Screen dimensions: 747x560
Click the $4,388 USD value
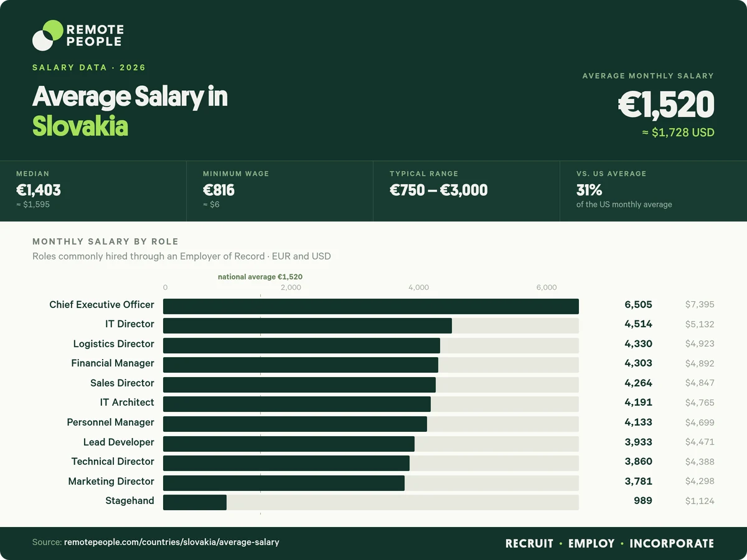coord(700,462)
